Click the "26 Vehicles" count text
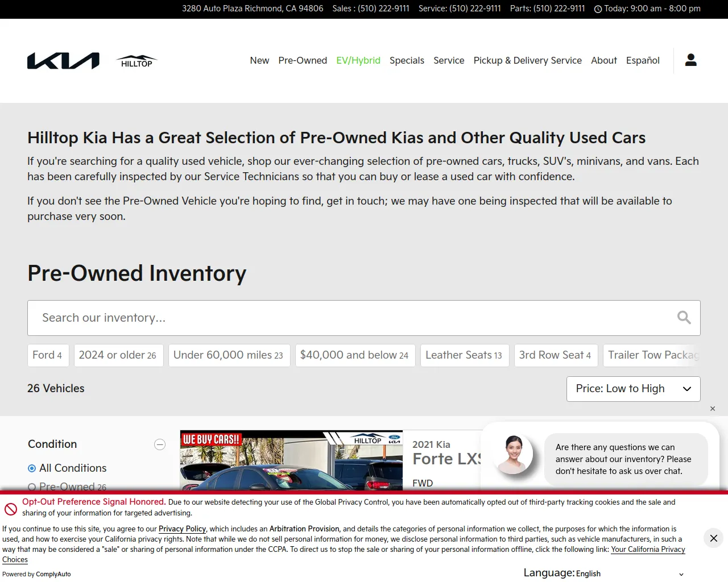This screenshot has width=728, height=582. 56,389
